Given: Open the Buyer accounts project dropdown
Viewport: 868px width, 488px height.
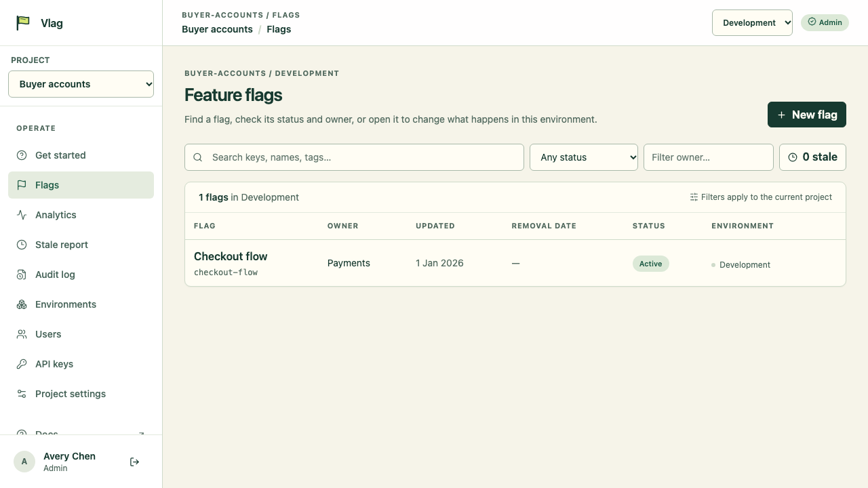Looking at the screenshot, I should [x=81, y=84].
